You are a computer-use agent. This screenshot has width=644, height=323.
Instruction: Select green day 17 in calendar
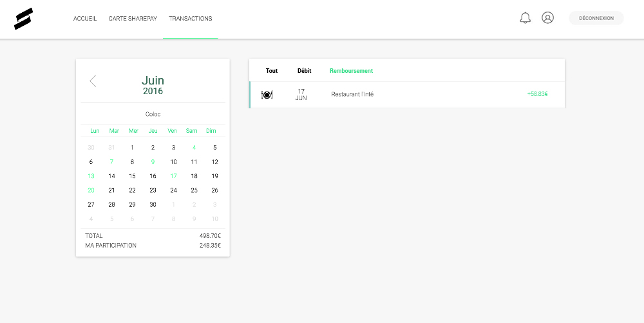pos(173,176)
